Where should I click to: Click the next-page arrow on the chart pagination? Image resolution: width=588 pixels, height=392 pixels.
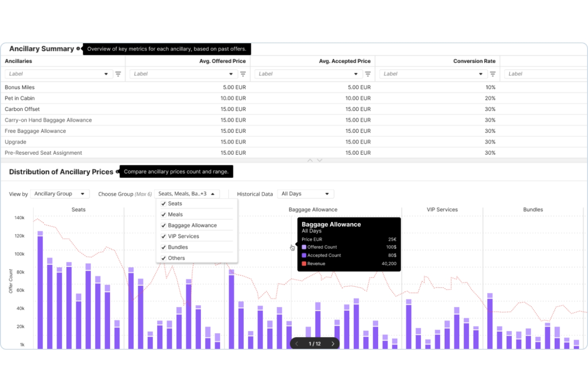(x=333, y=344)
